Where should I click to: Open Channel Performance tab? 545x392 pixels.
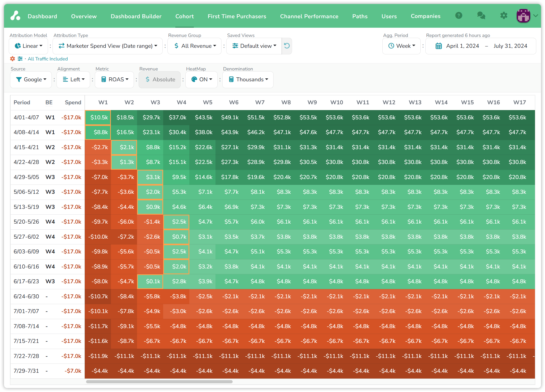(309, 16)
